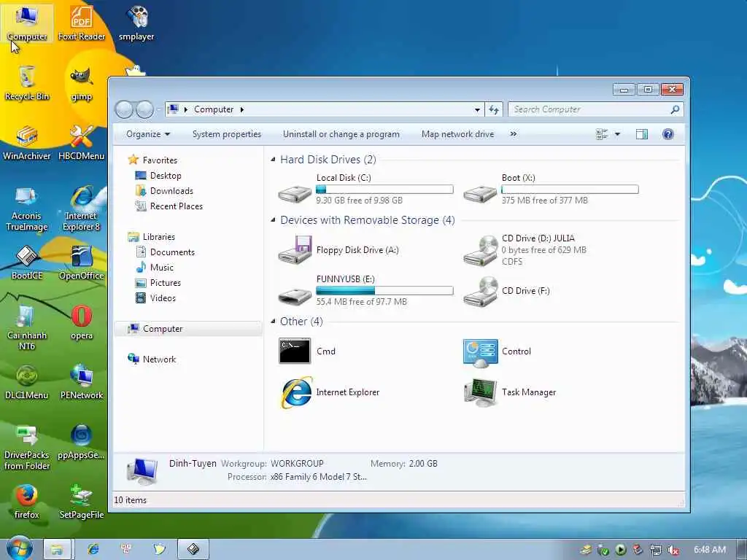Select the smplayer desktop shortcut

click(x=136, y=24)
